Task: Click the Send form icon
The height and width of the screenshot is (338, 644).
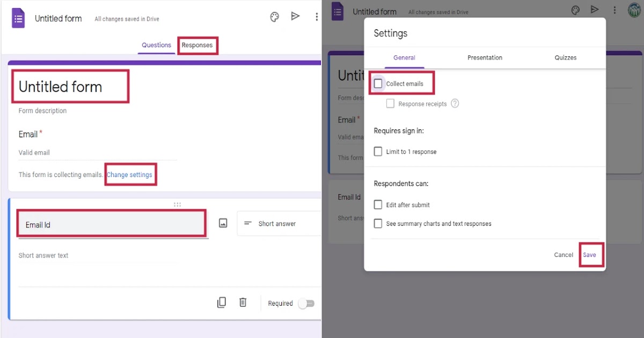Action: (x=296, y=17)
